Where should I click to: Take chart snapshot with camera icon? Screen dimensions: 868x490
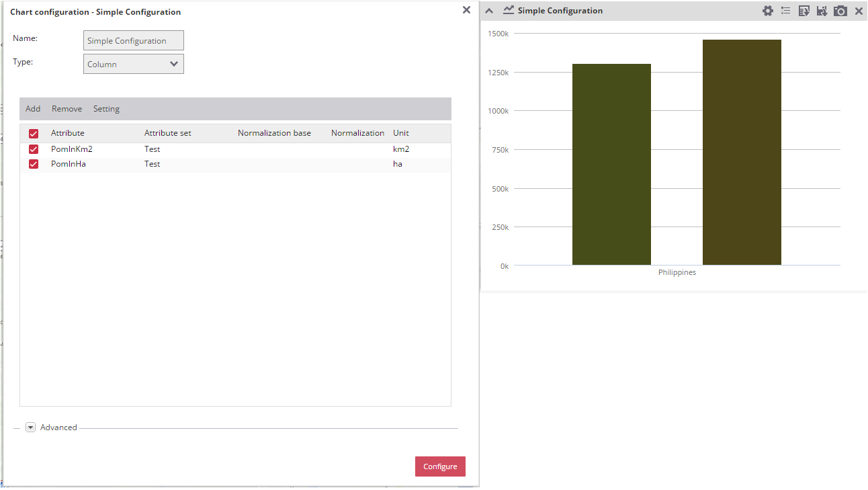pos(840,11)
